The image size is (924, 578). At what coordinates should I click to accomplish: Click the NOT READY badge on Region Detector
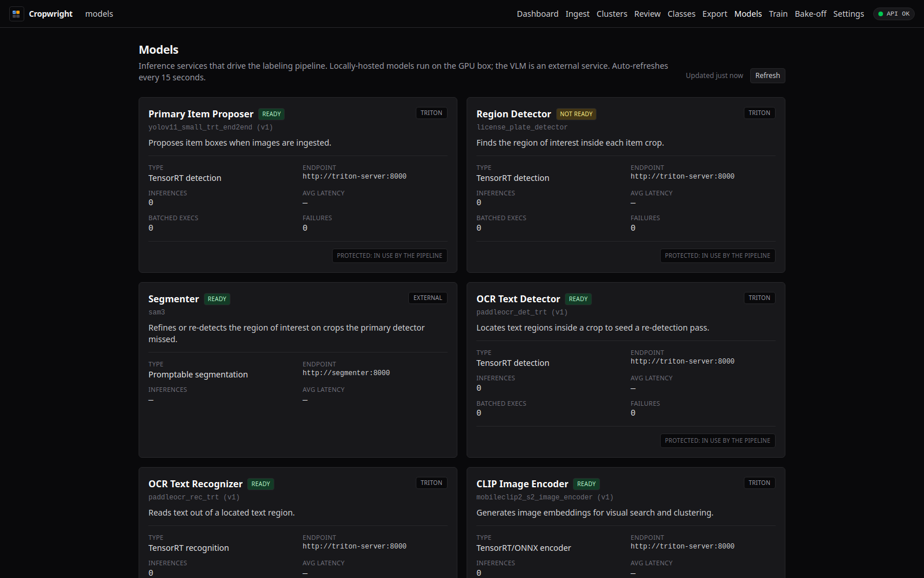(x=576, y=114)
